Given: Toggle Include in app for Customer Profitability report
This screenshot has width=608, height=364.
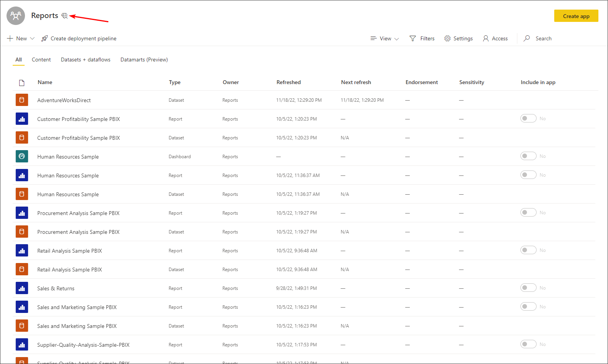Looking at the screenshot, I should click(x=528, y=118).
